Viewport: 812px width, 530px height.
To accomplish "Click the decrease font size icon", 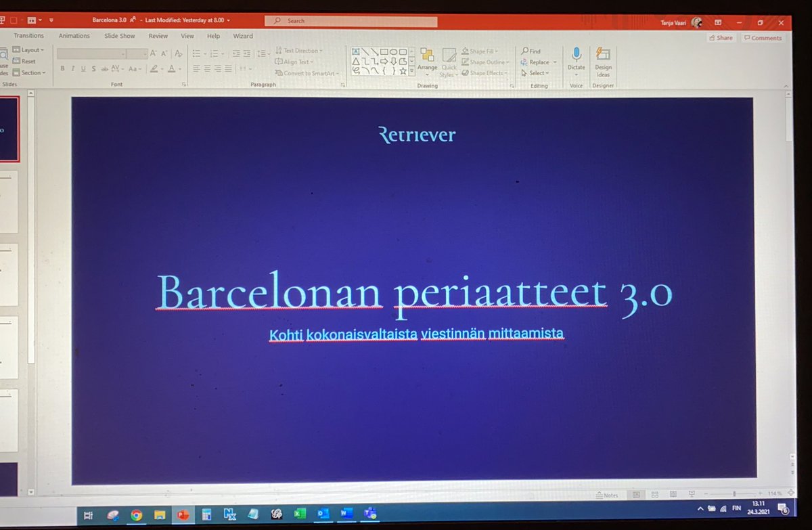I will [x=164, y=53].
